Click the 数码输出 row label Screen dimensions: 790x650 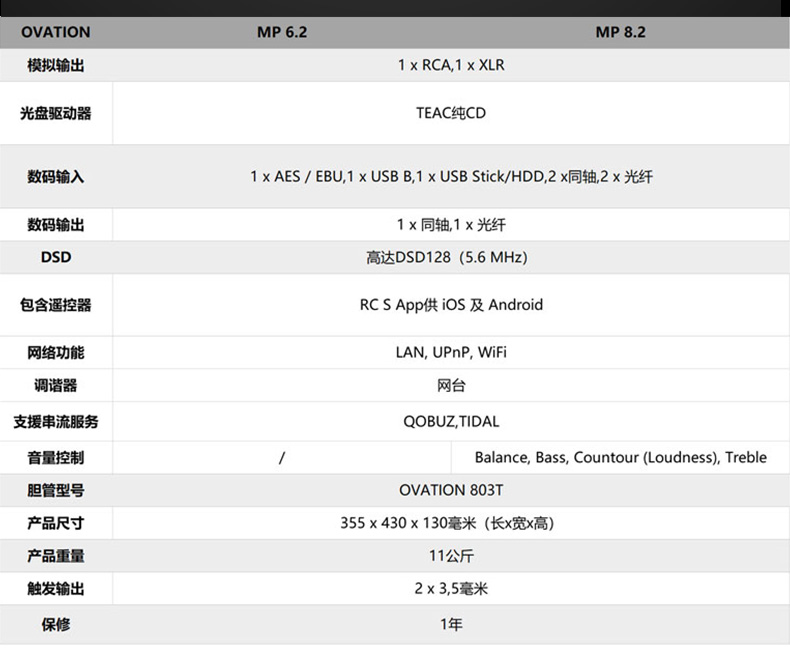coord(55,225)
